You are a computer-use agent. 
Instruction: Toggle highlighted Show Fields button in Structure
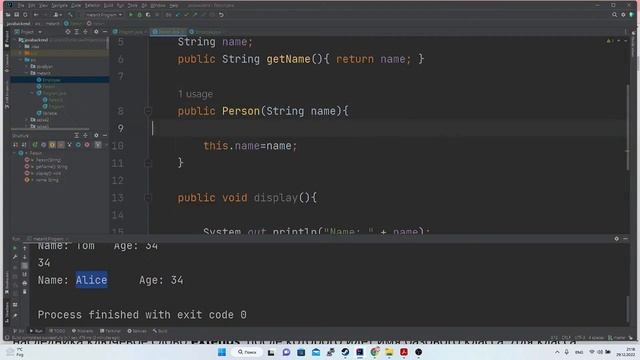[52, 144]
